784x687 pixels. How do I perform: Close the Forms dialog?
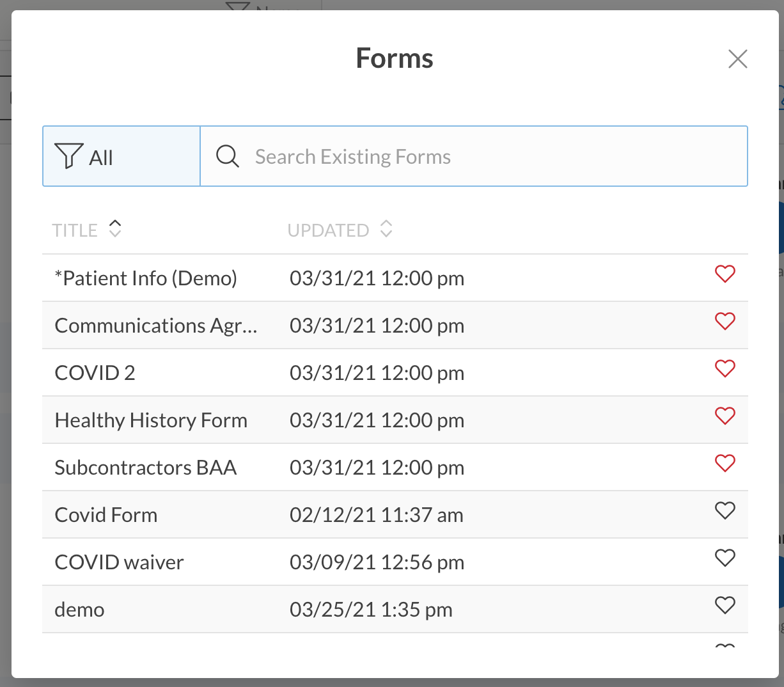point(737,59)
